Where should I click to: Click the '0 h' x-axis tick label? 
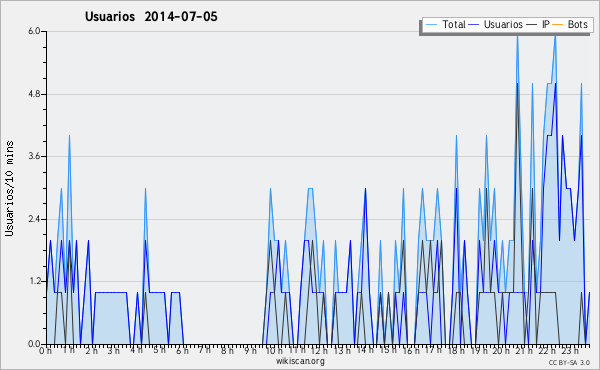coord(45,350)
